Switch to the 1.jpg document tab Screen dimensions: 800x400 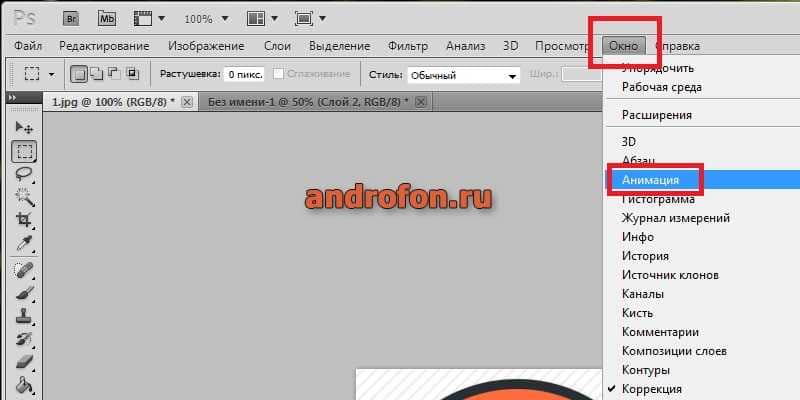[113, 102]
